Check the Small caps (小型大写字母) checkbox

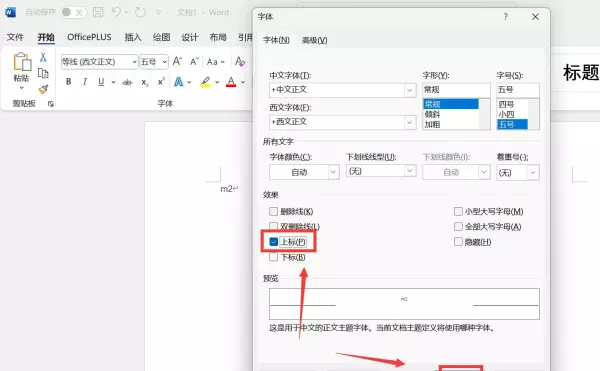[458, 212]
